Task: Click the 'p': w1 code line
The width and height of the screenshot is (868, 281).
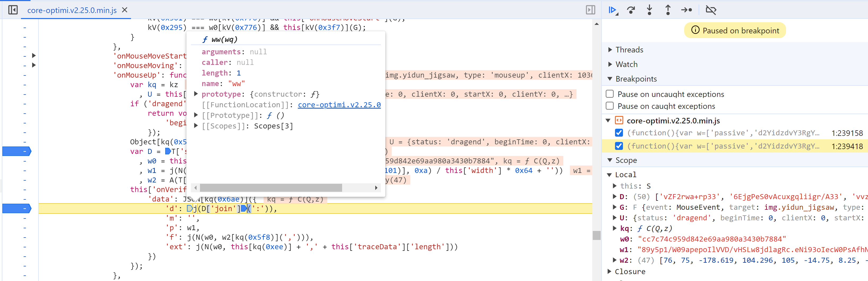Action: click(x=182, y=228)
